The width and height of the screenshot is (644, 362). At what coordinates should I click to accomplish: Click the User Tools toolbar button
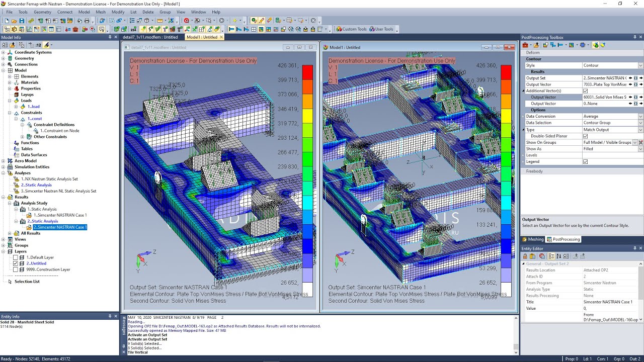click(381, 29)
